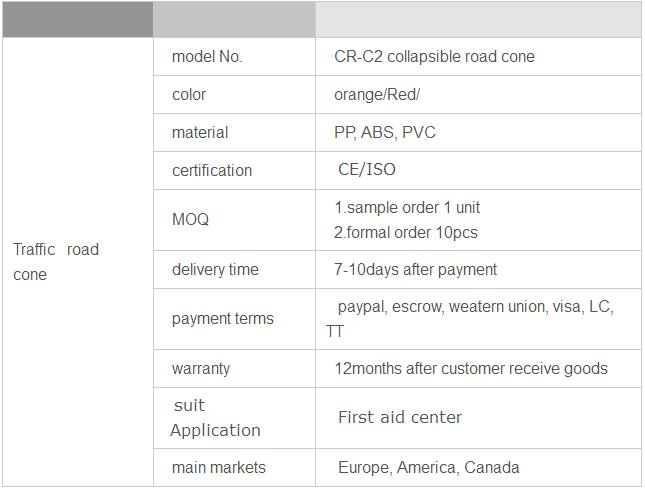The image size is (645, 492).
Task: Click the 'model No.' label cell
Action: [x=234, y=57]
